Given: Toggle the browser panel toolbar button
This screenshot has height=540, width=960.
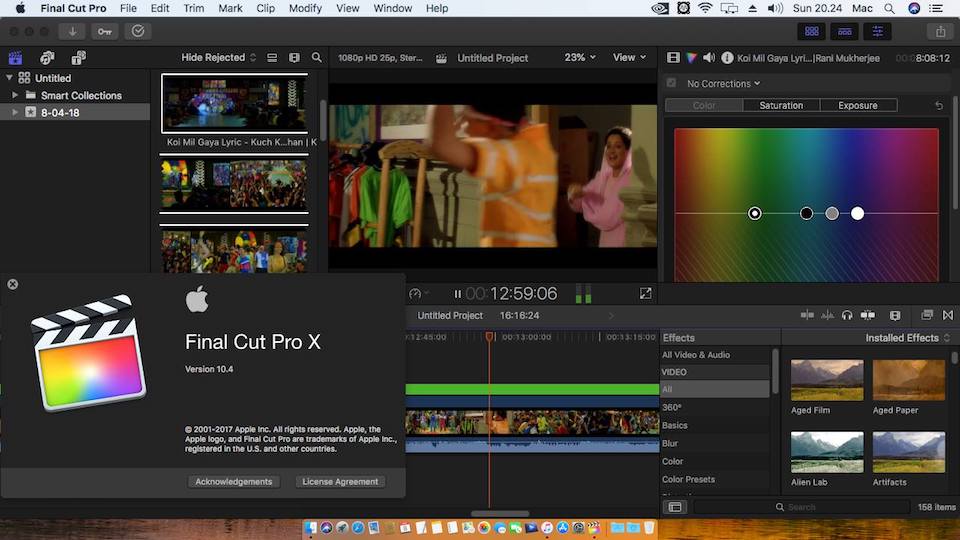Looking at the screenshot, I should (x=812, y=31).
